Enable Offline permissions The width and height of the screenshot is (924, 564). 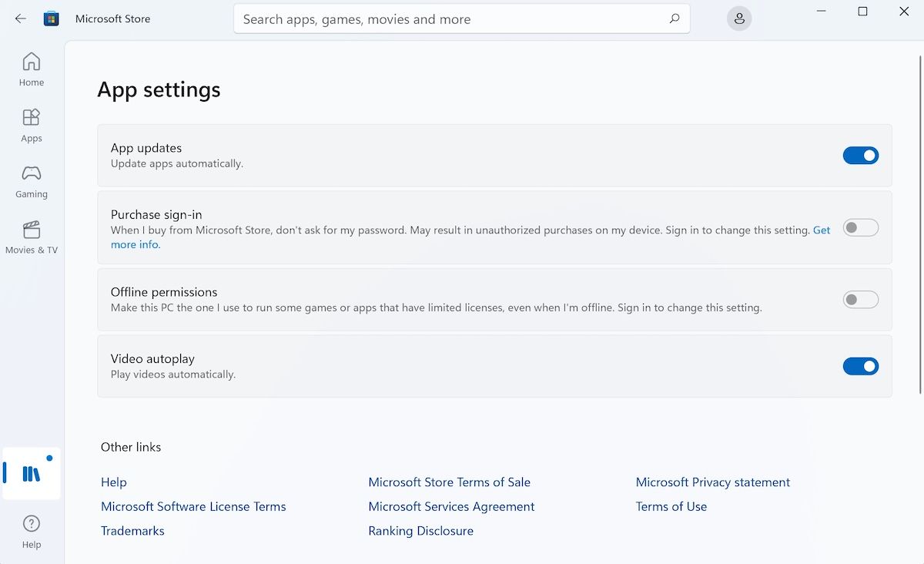[x=860, y=299]
